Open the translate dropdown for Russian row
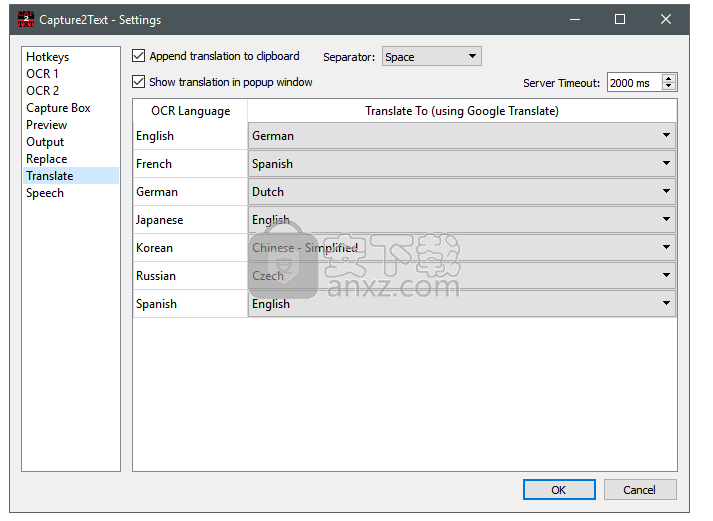Image resolution: width=713 pixels, height=521 pixels. pyautogui.click(x=462, y=276)
